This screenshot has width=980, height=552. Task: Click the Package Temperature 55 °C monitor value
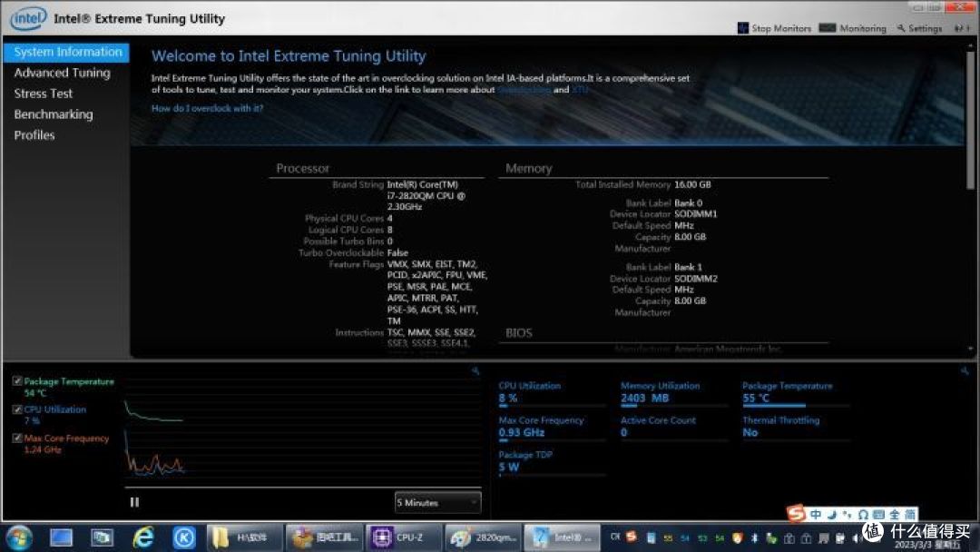[756, 398]
